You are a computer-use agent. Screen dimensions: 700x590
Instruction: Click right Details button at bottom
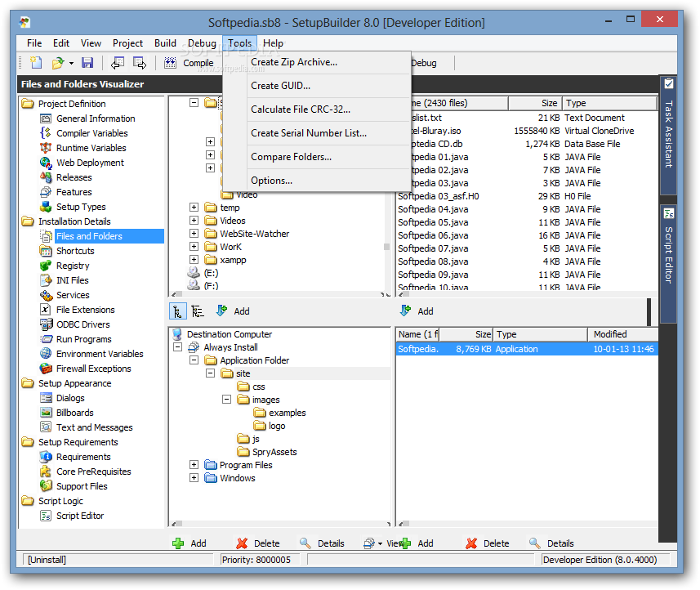click(552, 543)
